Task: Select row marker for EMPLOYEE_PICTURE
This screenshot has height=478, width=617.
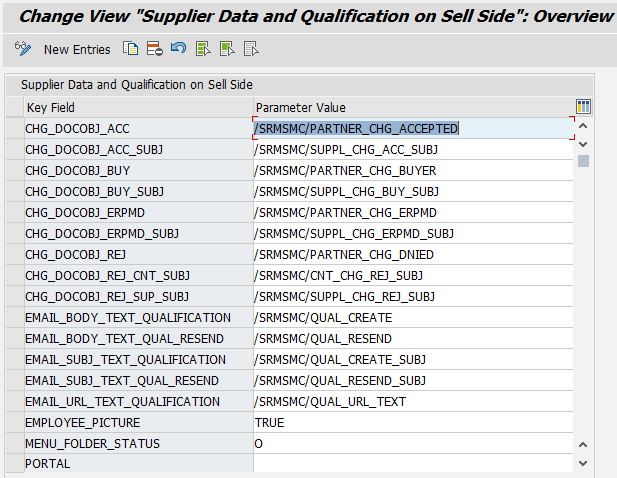Action: coord(14,423)
